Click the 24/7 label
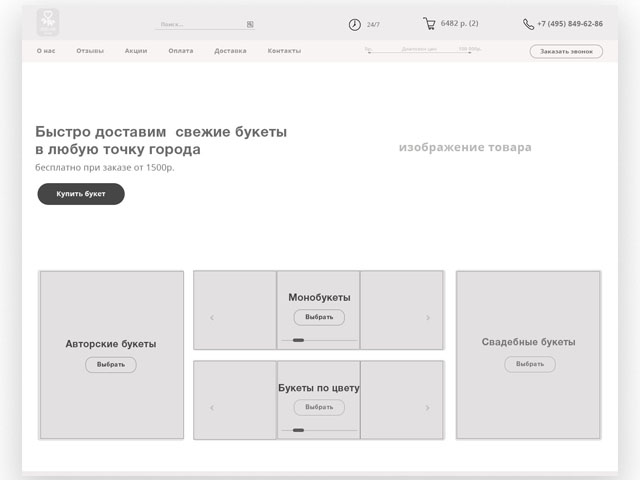 pyautogui.click(x=373, y=25)
